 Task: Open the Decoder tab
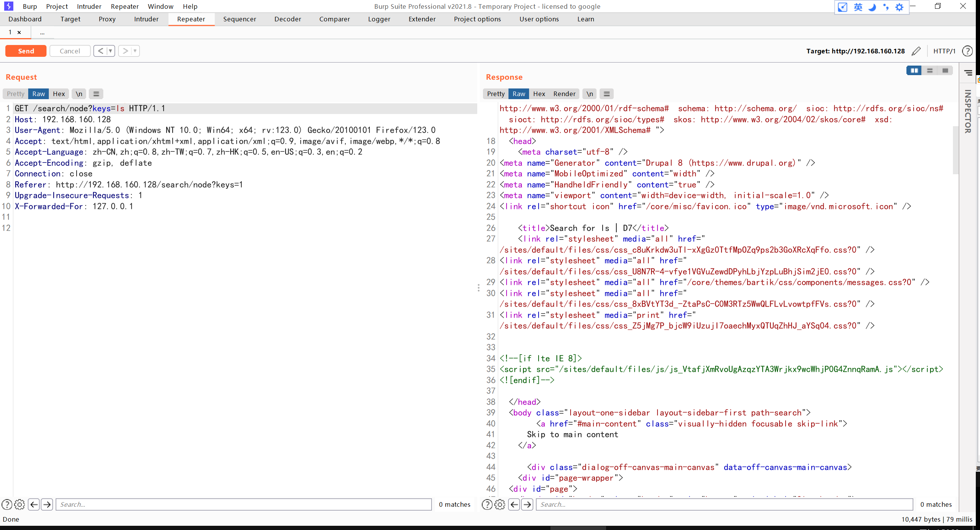tap(287, 19)
